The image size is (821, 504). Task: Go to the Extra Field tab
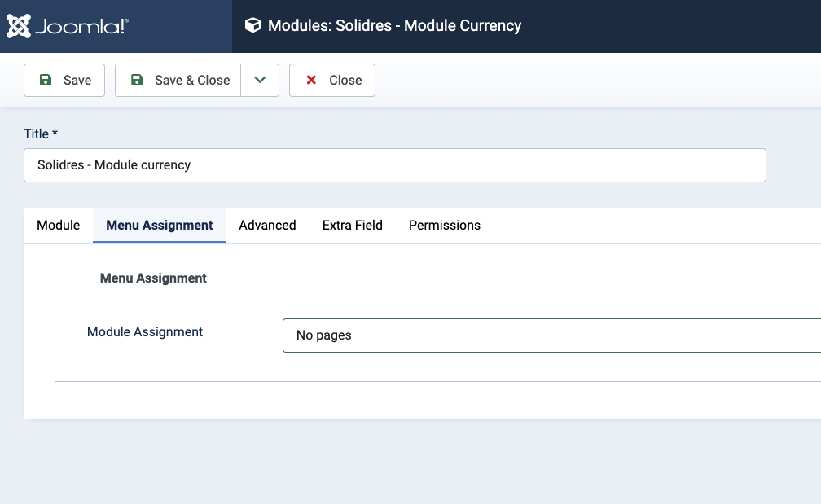[353, 226]
